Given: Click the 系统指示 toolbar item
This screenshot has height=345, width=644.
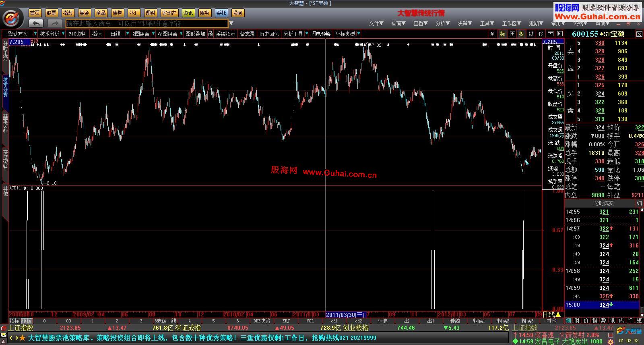Looking at the screenshot, I should coord(225,34).
